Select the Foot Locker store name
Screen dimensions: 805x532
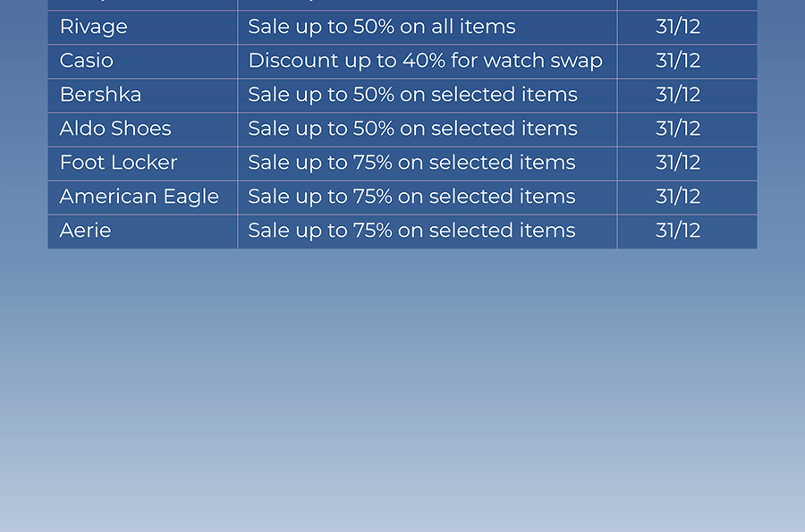[119, 163]
